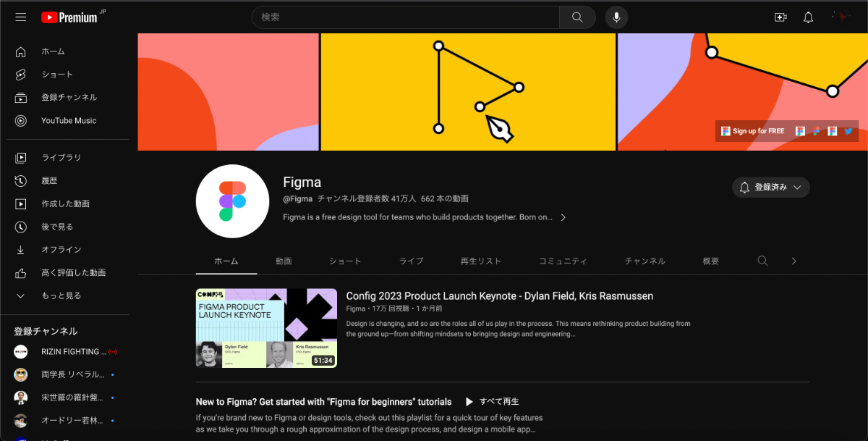Switch to the 動画 tab
Viewport: 868px width, 441px height.
[x=284, y=261]
